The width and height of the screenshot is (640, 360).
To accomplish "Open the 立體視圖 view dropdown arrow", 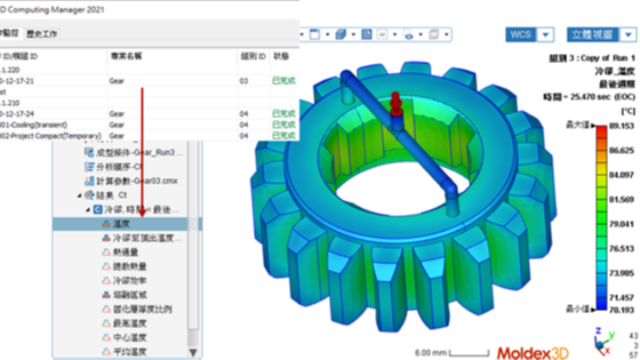I will point(628,35).
